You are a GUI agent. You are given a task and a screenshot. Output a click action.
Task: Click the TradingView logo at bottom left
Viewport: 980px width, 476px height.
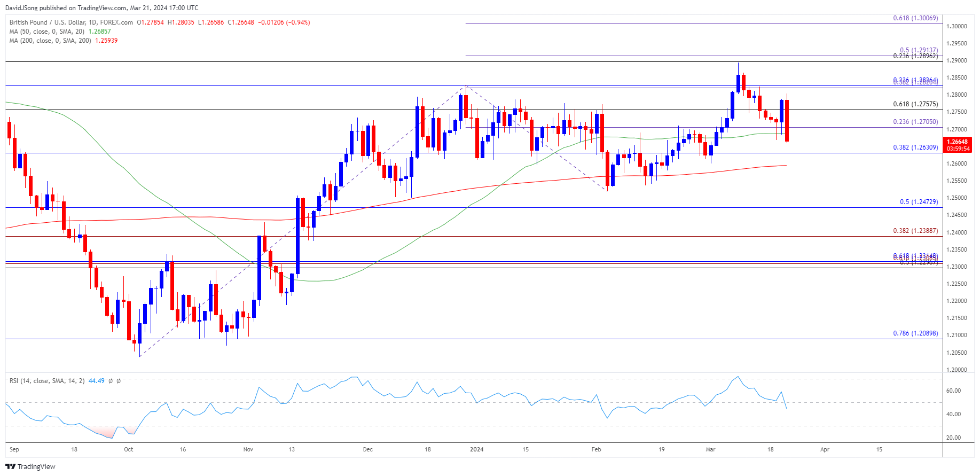click(x=30, y=466)
